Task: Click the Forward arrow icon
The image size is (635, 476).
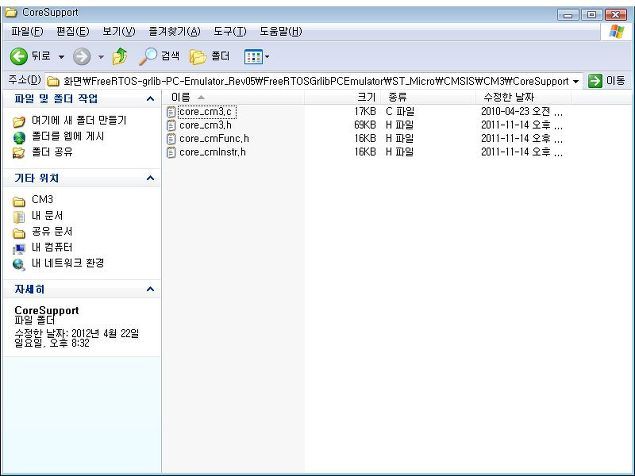Action: pyautogui.click(x=81, y=56)
